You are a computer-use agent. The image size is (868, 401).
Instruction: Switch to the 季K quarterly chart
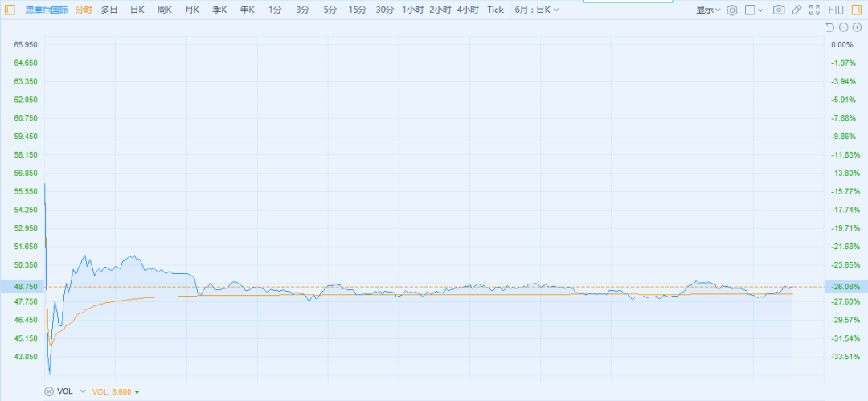(219, 10)
